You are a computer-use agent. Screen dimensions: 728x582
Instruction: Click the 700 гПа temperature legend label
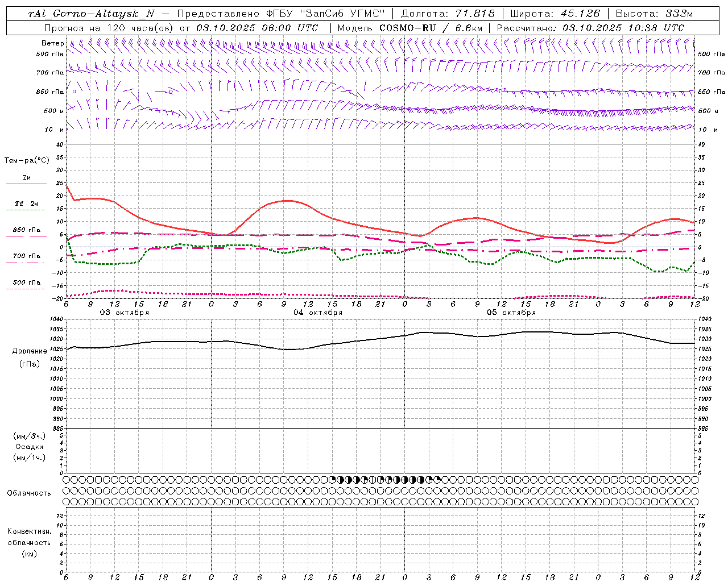tap(26, 256)
